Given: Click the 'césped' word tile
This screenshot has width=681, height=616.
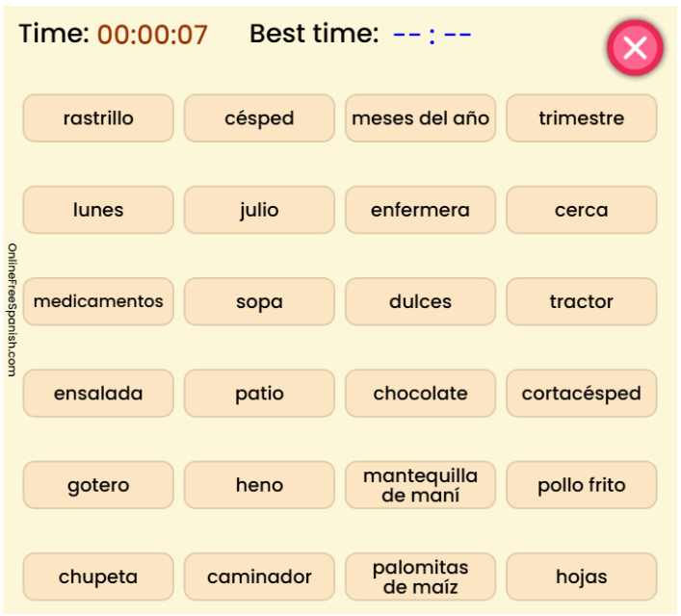Looking at the screenshot, I should tap(259, 118).
